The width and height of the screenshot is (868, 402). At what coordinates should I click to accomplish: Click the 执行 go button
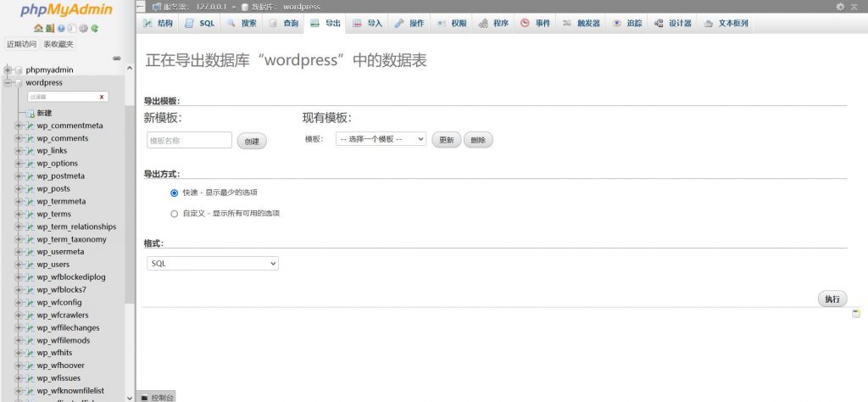(832, 299)
